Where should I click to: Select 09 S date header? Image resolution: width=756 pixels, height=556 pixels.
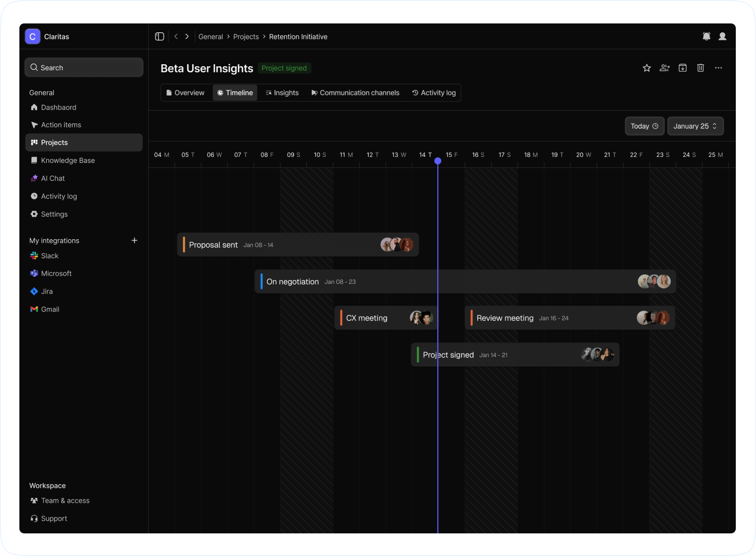tap(294, 155)
